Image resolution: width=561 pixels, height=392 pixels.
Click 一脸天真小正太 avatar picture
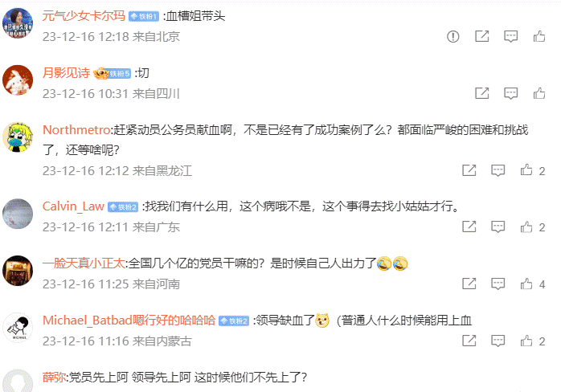coord(18,271)
